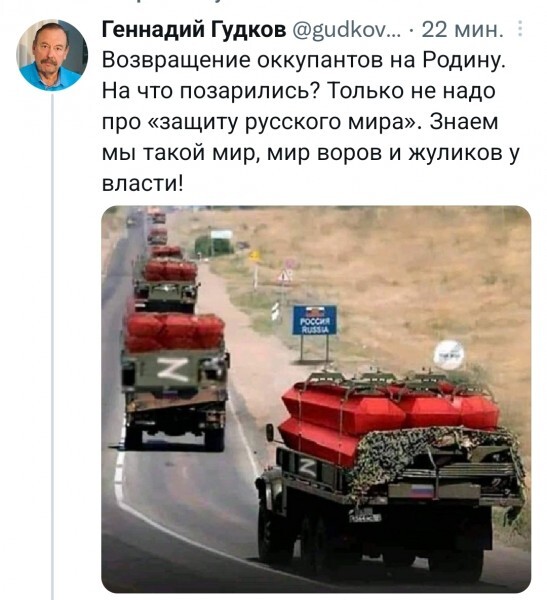Click the triangular warning road sign in photo
This screenshot has width=547, height=600.
[284, 276]
